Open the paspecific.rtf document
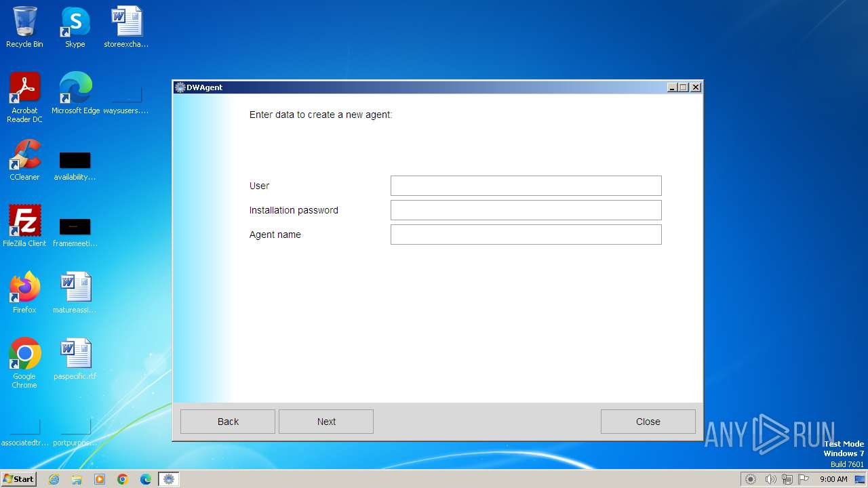 [75, 359]
